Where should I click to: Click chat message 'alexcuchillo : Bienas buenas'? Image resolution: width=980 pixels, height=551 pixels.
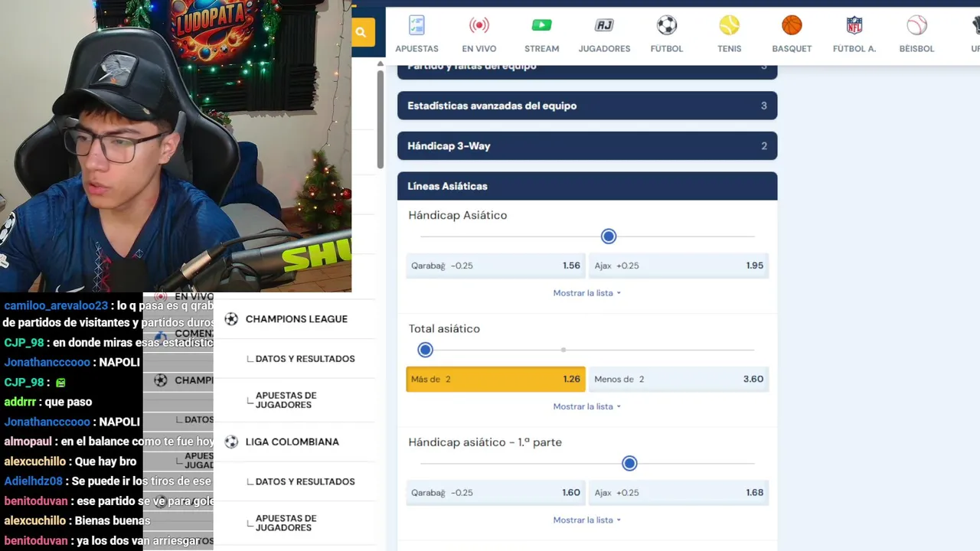pos(77,520)
